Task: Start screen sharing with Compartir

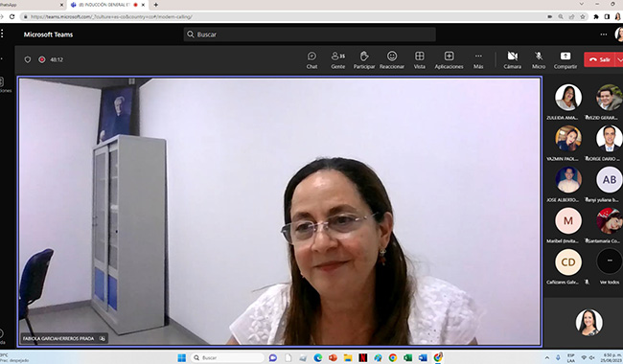Action: (565, 60)
